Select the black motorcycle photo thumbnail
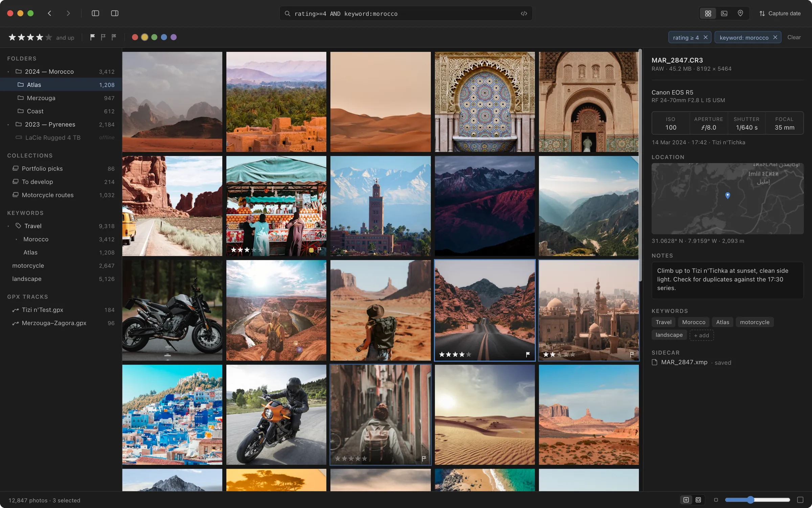The width and height of the screenshot is (812, 508). 172,310
